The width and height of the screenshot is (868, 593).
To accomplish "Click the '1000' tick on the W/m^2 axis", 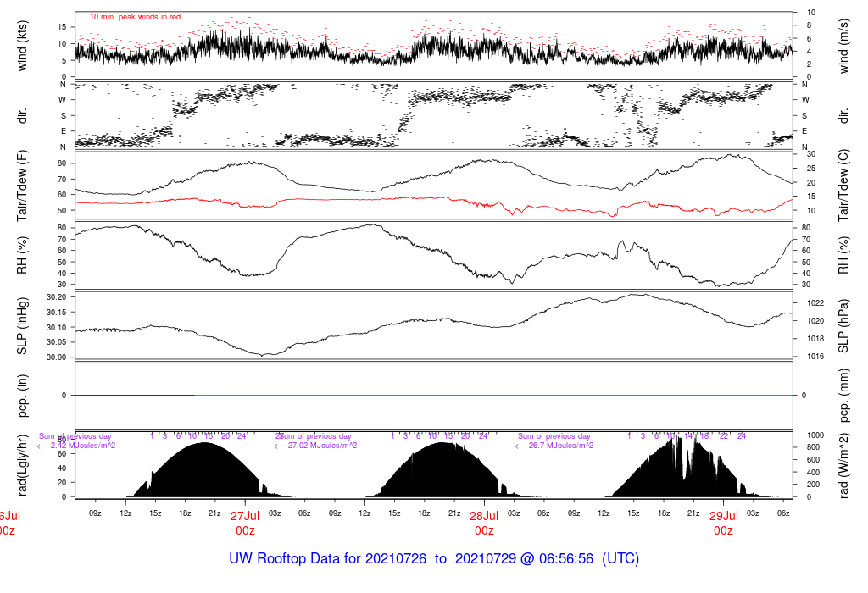I will 815,435.
